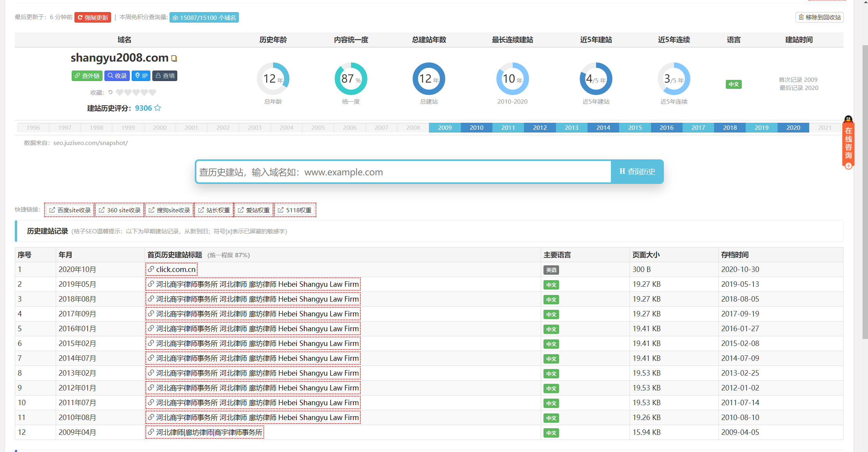
Task: Copy the shangyu2008.com domain via copy icon
Action: coord(174,58)
